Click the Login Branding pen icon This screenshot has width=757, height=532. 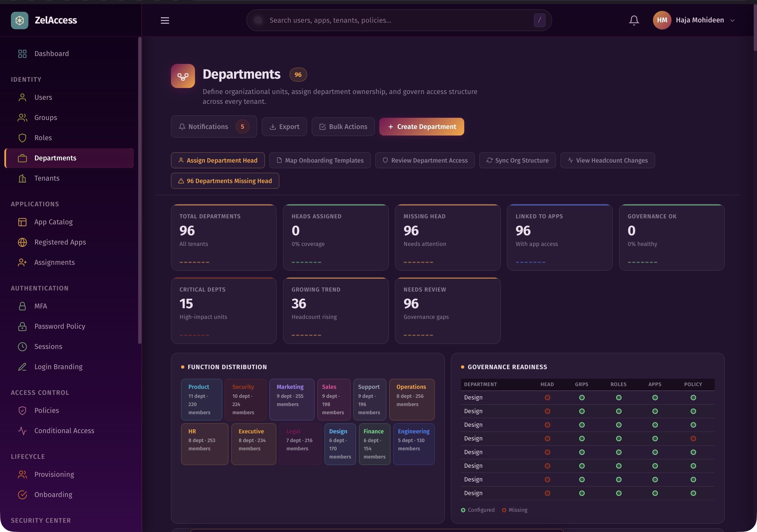tap(22, 366)
